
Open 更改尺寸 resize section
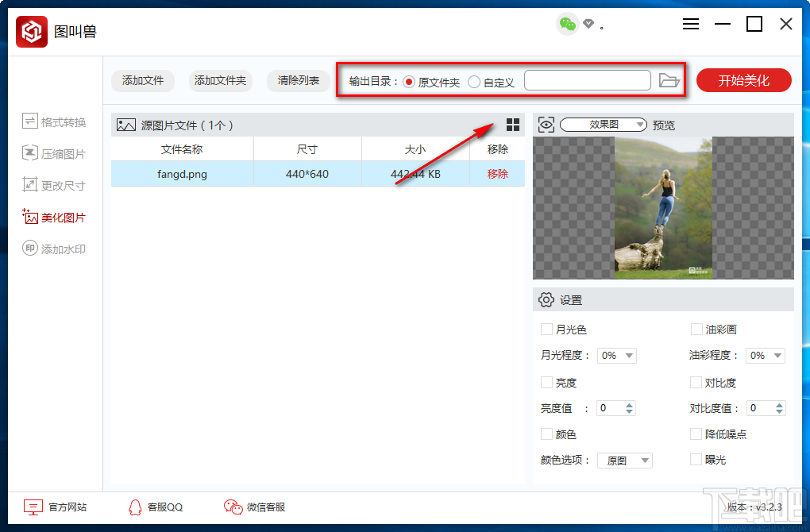[54, 185]
